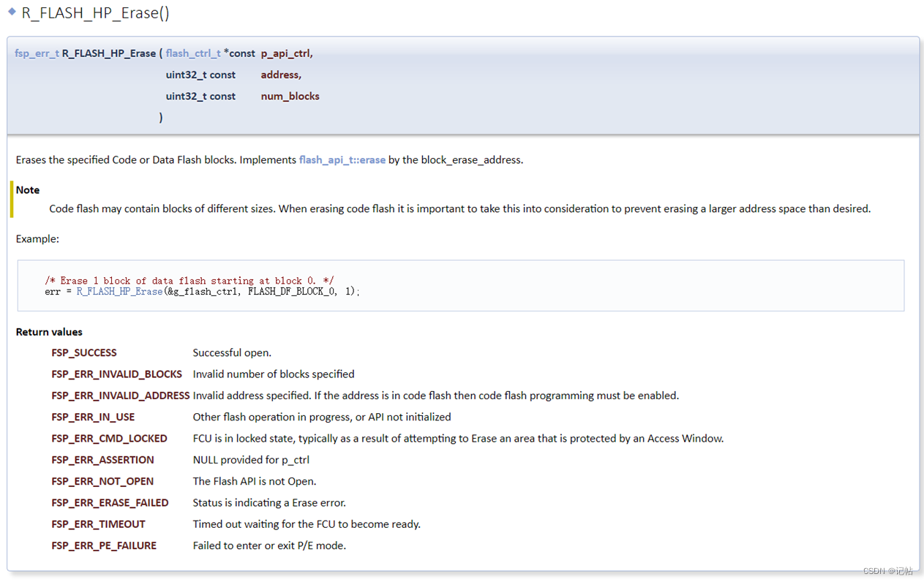Screen dimensions: 924x582
Task: Click the FLASH_DF_BLOCK_0 argument in example code
Action: click(x=290, y=291)
